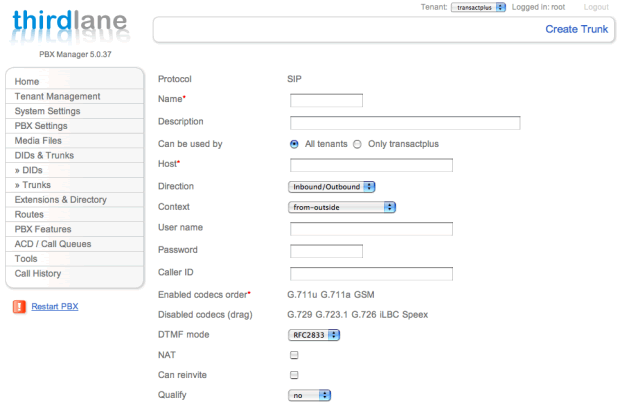Expand the Context from-outside dropdown
Screen dimensions: 620x405
pos(342,207)
